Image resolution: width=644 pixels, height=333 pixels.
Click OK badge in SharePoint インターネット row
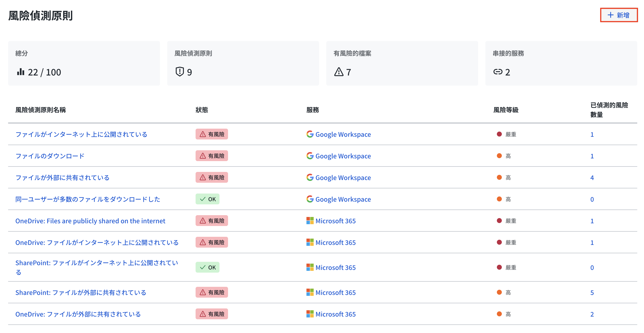pyautogui.click(x=207, y=267)
